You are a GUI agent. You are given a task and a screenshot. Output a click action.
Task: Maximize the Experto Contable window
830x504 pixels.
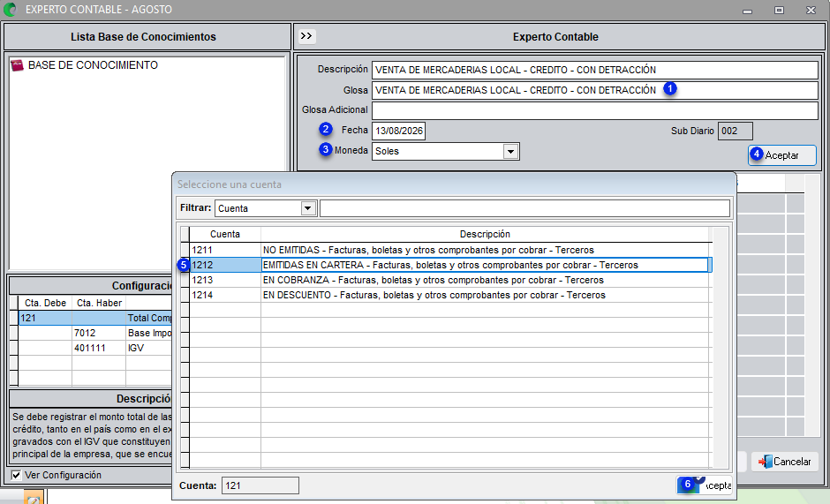[x=779, y=10]
